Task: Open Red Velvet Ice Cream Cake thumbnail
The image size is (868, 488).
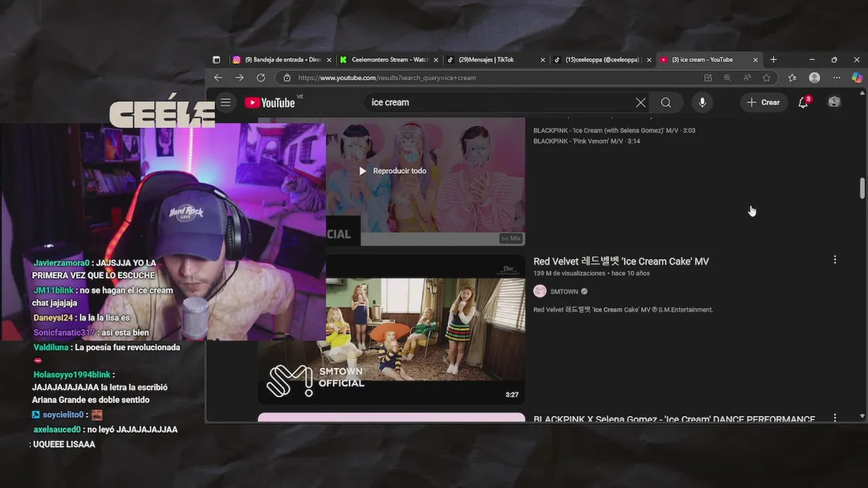Action: [x=391, y=329]
